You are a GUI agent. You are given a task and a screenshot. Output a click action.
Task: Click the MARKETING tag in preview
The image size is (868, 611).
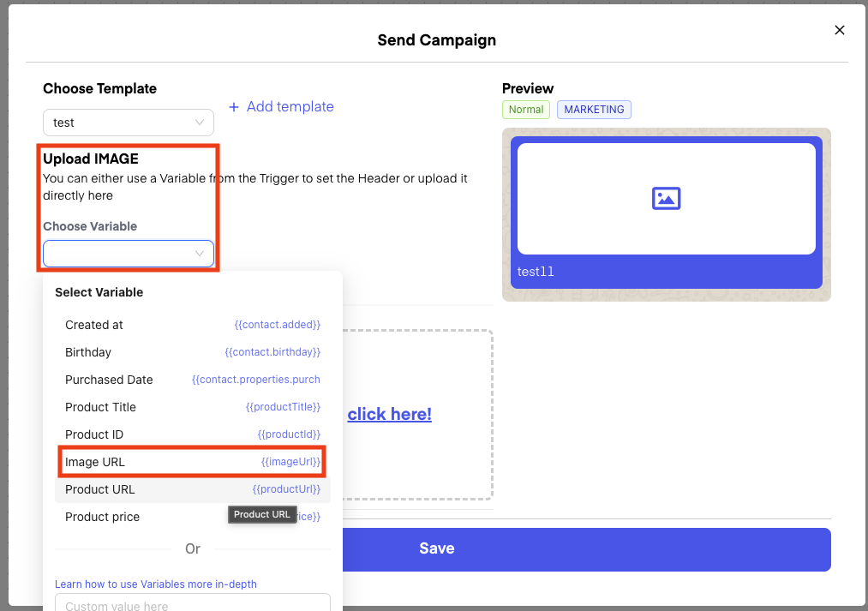[594, 110]
